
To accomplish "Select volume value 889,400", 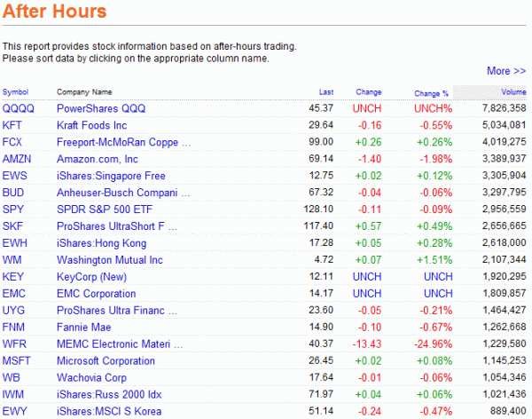I will click(x=508, y=411).
